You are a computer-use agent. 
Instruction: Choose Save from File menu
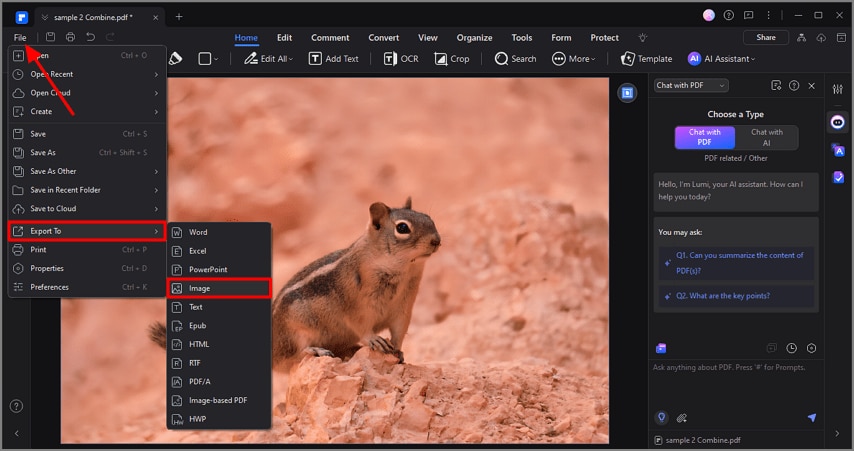87,133
